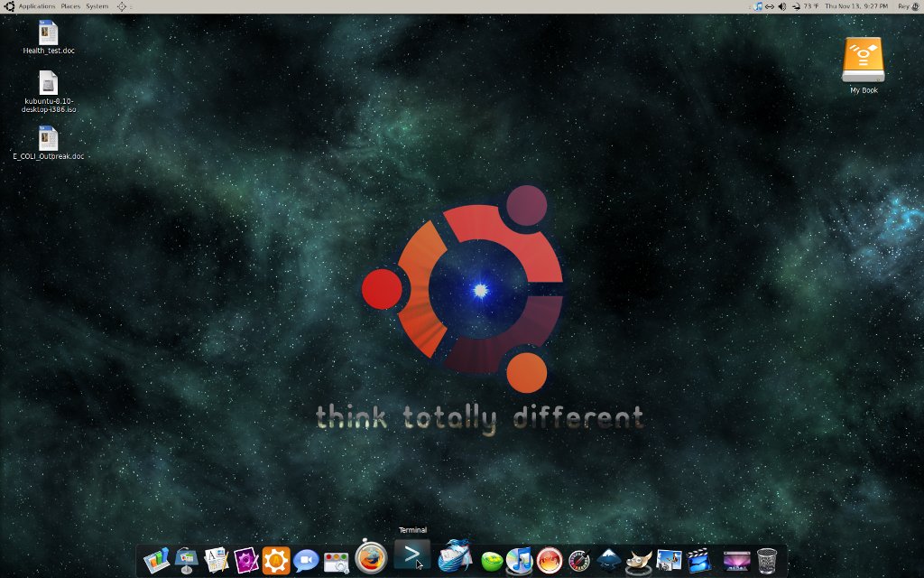Screen dimensions: 924x578
Task: Open the Applications menu
Action: click(36, 6)
